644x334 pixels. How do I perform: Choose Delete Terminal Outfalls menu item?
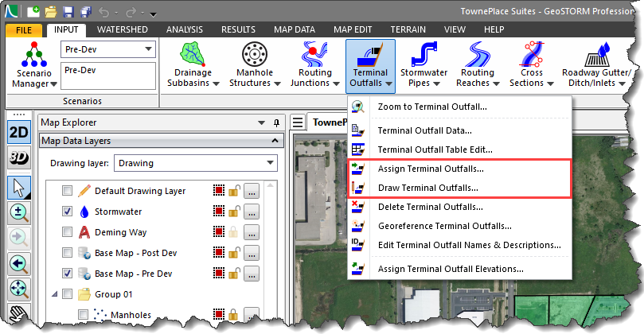pos(459,207)
